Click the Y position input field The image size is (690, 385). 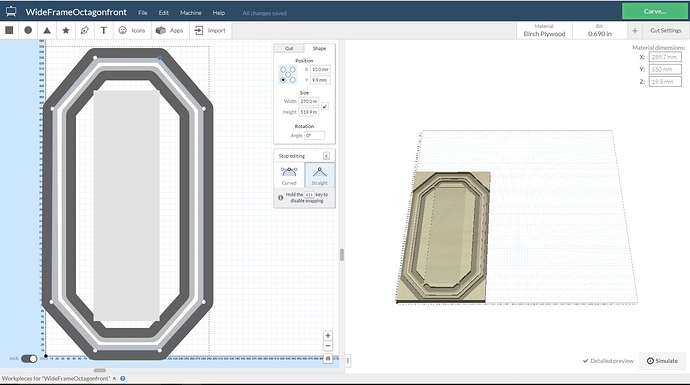[320, 80]
